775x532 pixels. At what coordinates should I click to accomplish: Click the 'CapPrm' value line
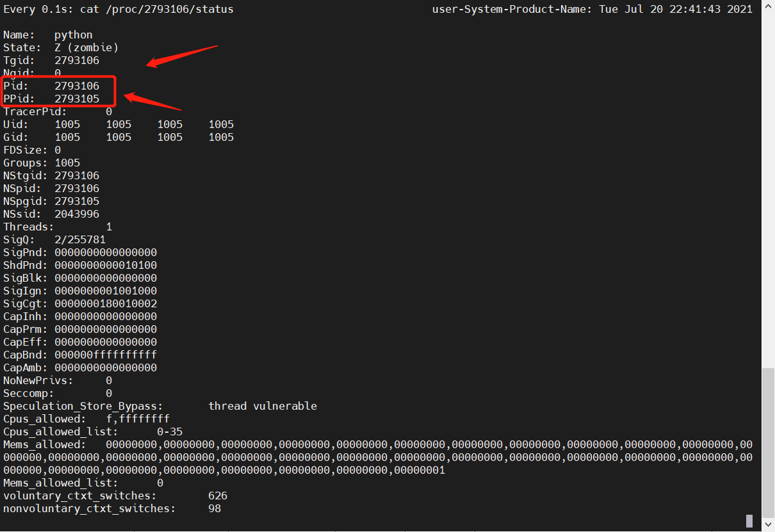tap(80, 329)
